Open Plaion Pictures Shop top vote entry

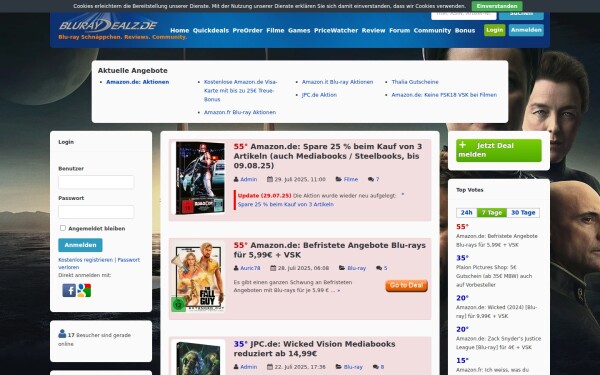pos(494,276)
